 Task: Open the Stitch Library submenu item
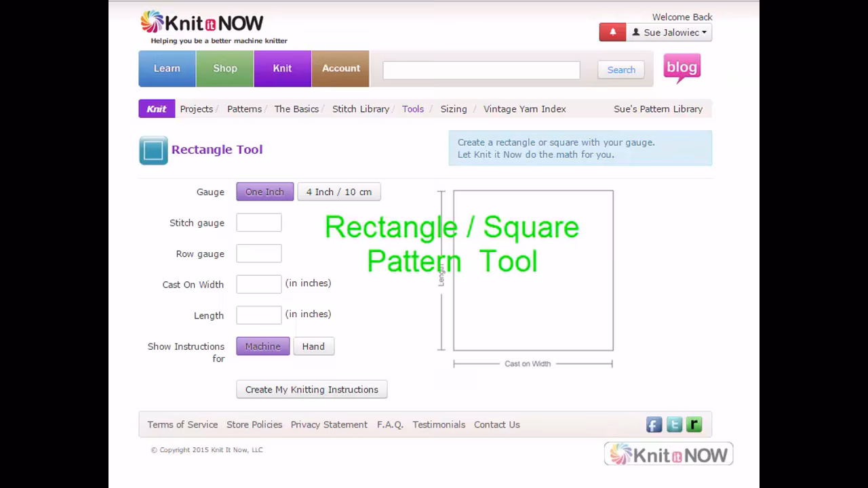(361, 109)
